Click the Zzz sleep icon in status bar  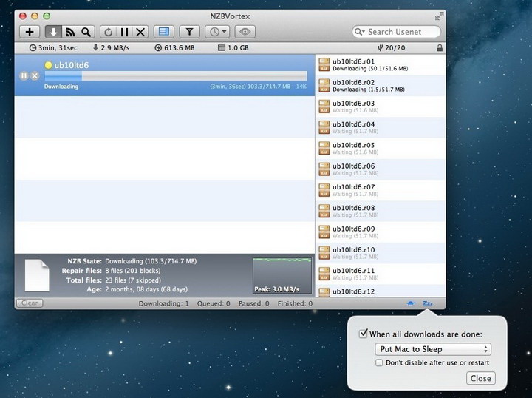(x=428, y=303)
